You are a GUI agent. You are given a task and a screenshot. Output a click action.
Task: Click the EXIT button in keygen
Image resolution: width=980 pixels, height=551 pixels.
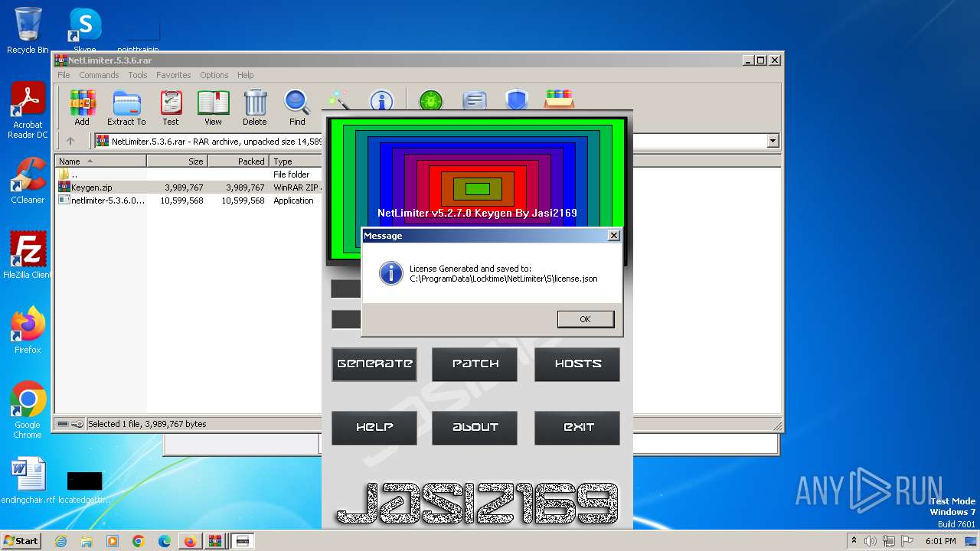point(577,428)
